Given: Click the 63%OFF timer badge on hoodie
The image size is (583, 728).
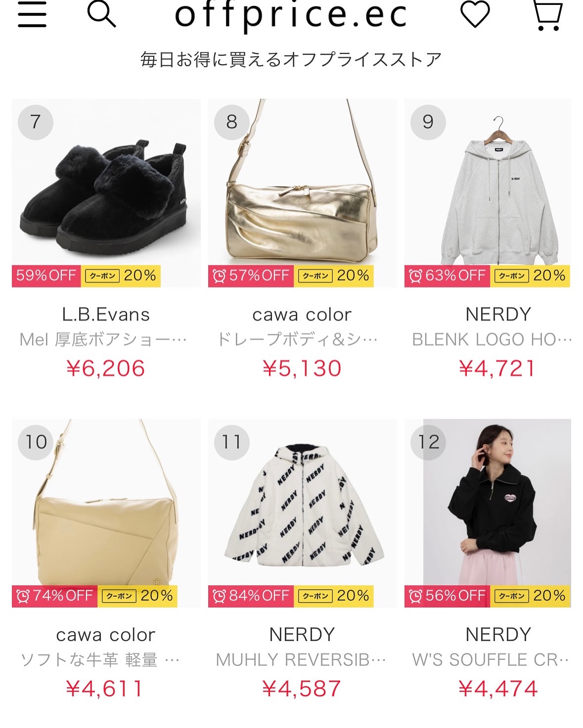Looking at the screenshot, I should coord(447,276).
